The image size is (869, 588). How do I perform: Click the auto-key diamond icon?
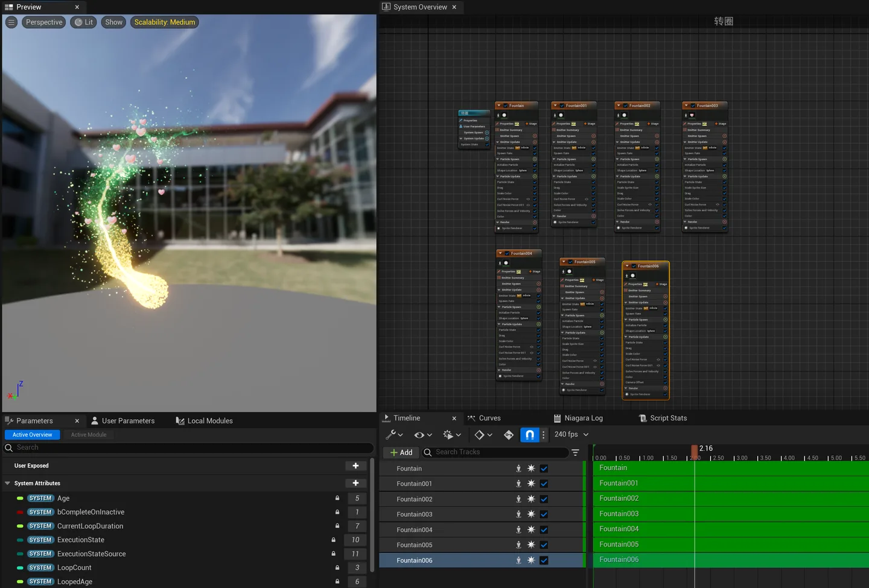pos(509,434)
